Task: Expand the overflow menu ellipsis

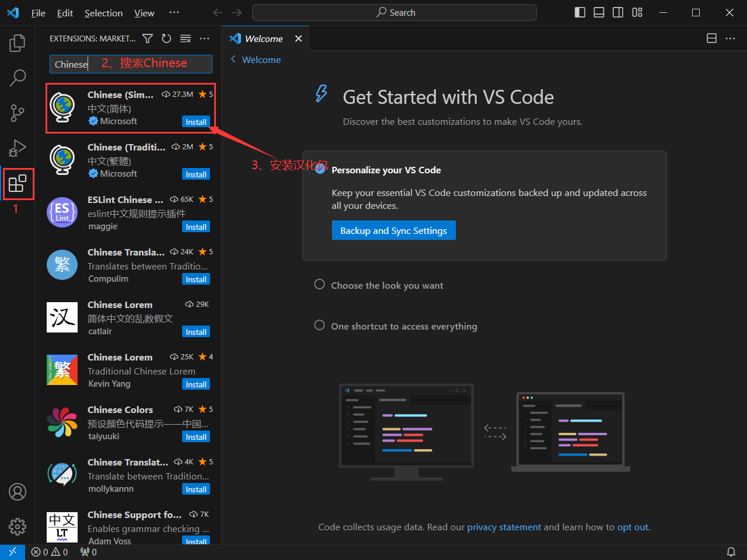Action: [x=174, y=12]
